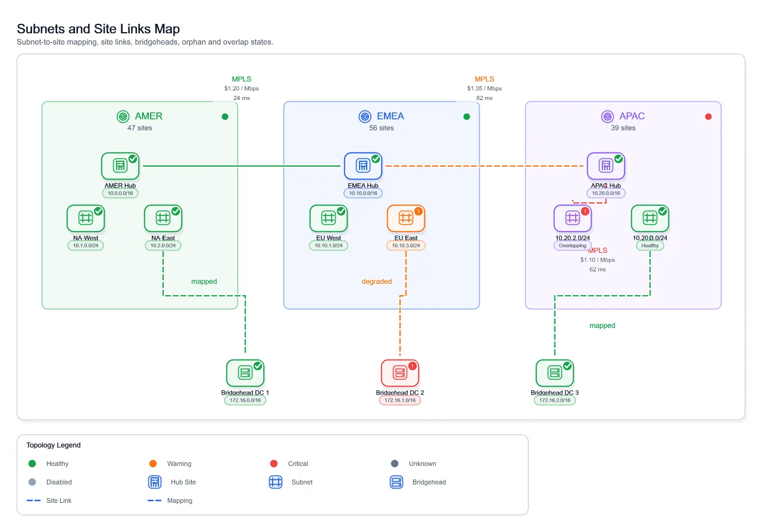Click the 172.16.1.0/16 address badge
The image size is (762, 532).
(400, 400)
